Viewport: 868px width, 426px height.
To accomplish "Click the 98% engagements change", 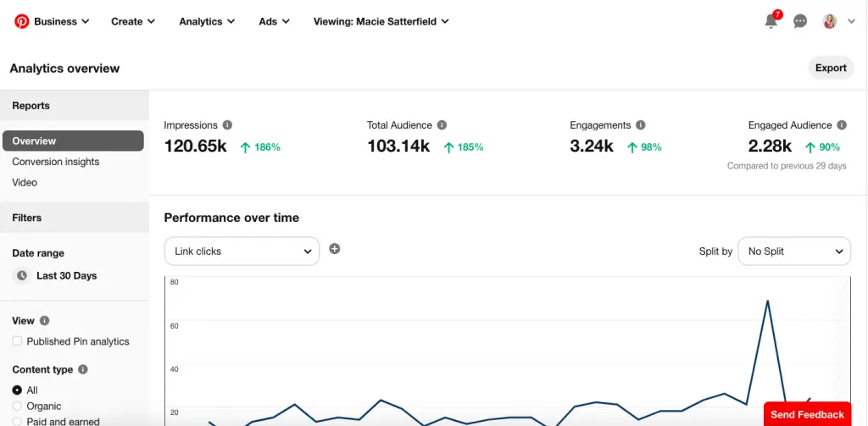I will click(644, 147).
